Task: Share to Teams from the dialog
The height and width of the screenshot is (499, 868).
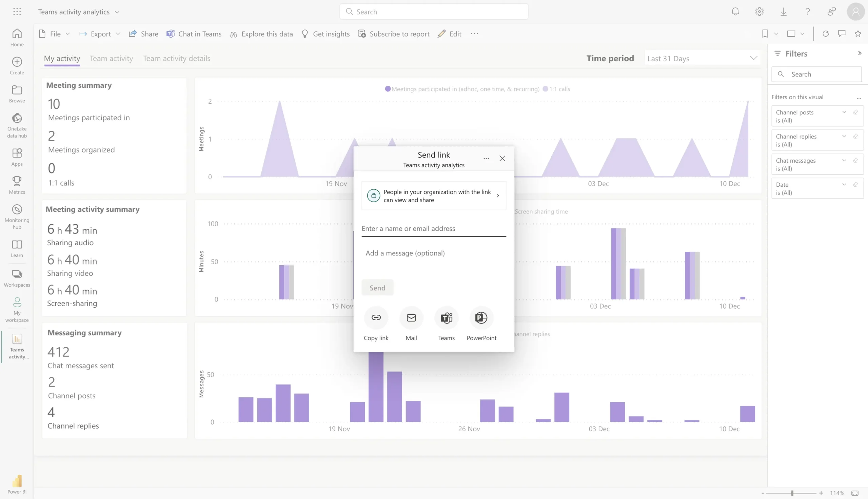Action: 446,318
